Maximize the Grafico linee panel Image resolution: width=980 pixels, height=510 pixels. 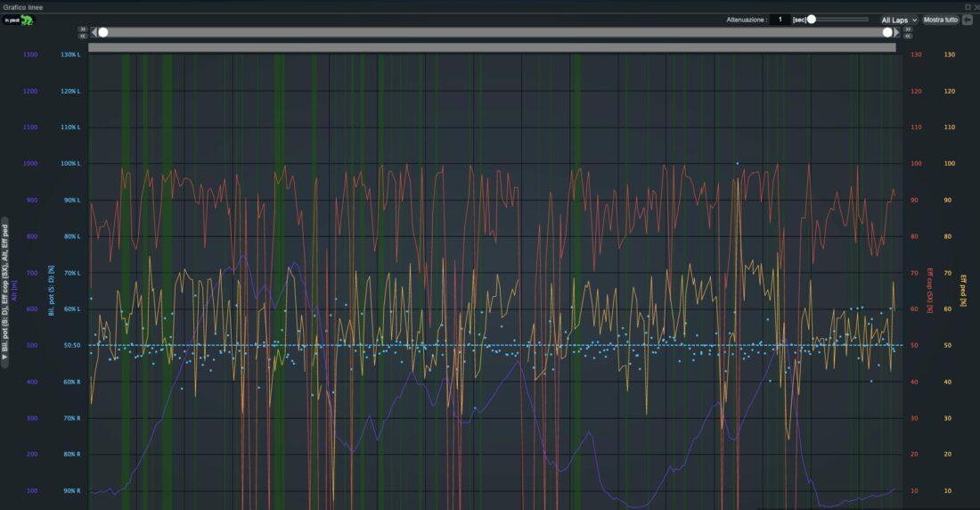tap(968, 6)
